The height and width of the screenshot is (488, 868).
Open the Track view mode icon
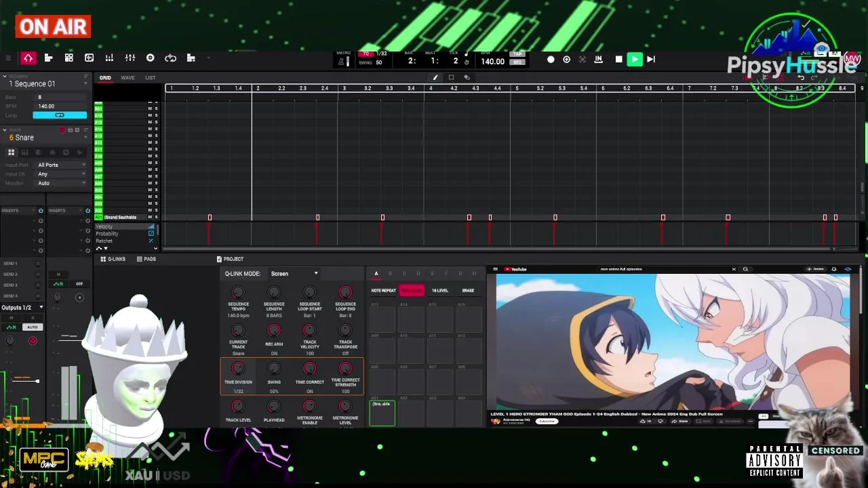tap(48, 58)
